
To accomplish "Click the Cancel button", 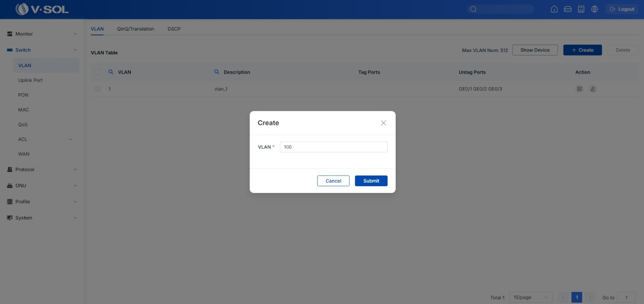I will point(333,181).
